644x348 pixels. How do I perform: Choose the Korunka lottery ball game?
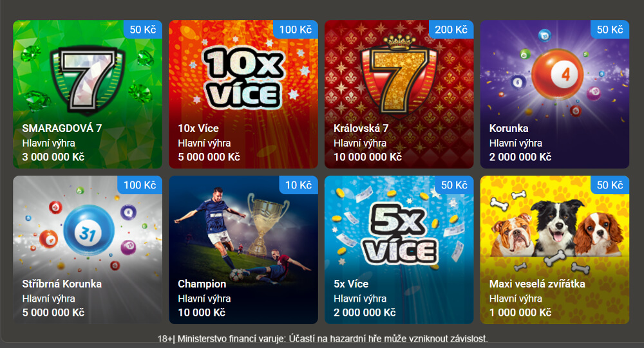tap(554, 94)
